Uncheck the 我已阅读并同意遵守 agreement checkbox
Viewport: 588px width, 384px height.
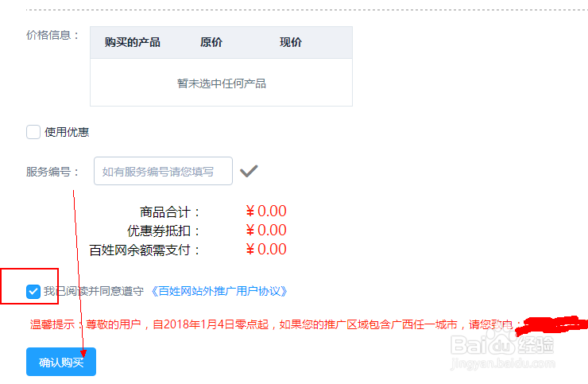pos(33,292)
